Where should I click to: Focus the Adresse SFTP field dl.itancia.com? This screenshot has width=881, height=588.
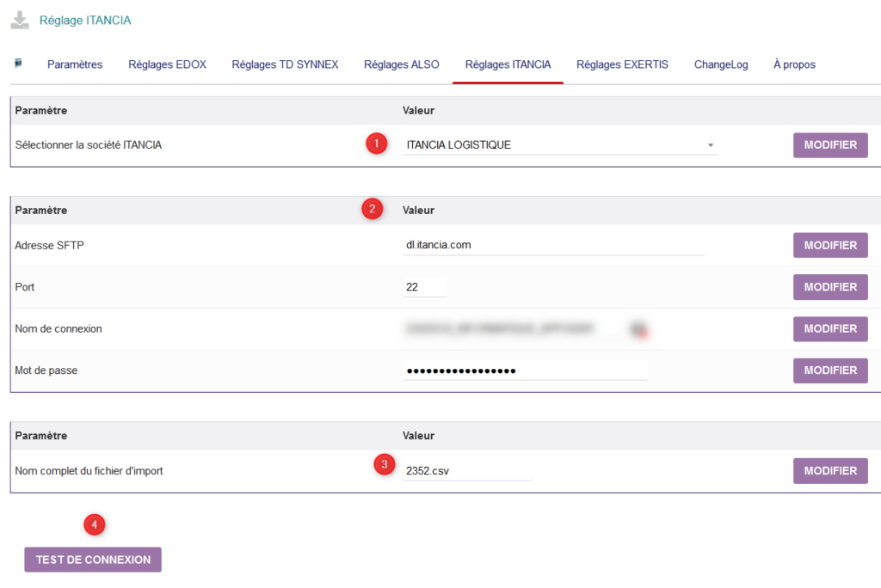(553, 245)
